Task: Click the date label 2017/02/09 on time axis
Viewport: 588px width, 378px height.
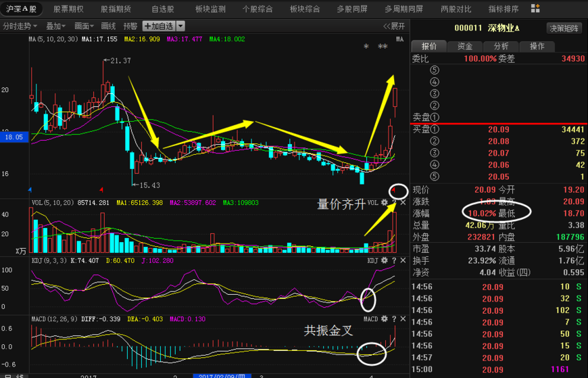Action: (222, 376)
